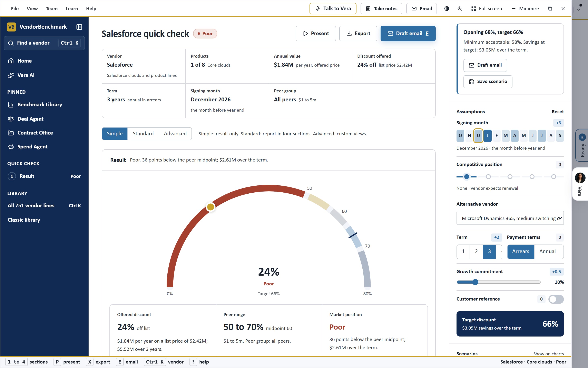Open the Find a vendor search box
Image resolution: width=588 pixels, height=368 pixels.
[x=45, y=43]
